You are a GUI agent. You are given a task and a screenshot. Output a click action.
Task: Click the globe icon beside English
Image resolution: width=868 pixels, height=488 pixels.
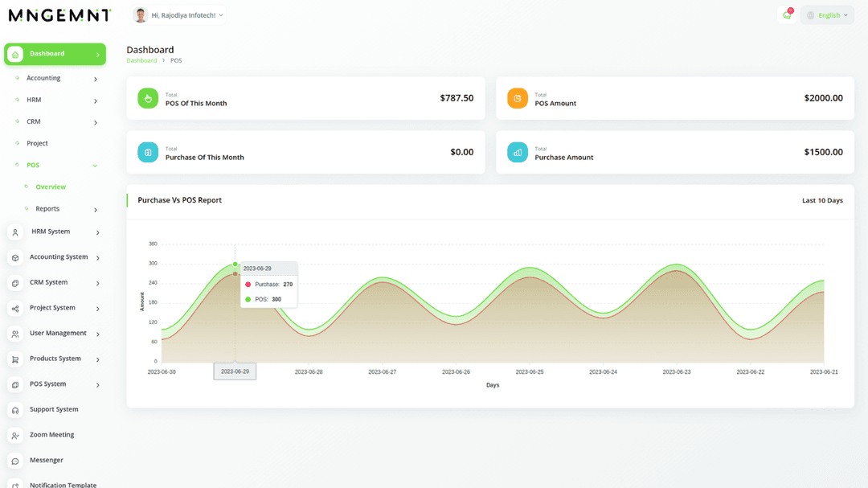tap(810, 15)
